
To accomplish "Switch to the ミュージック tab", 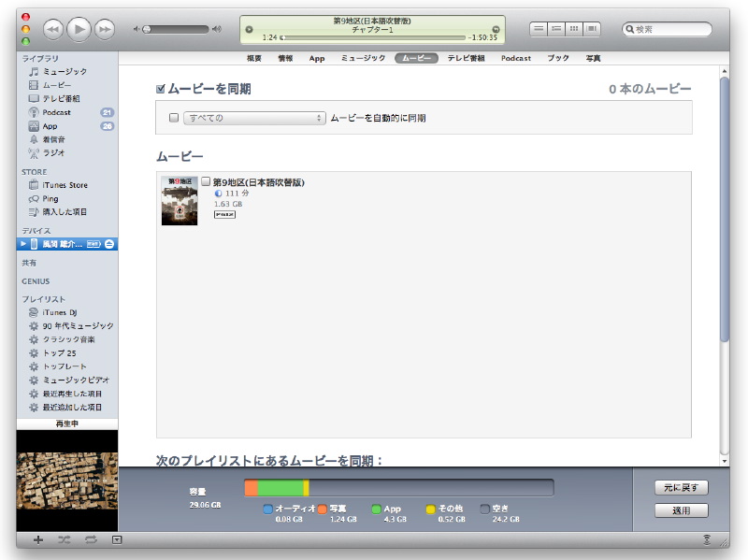I will [x=362, y=58].
